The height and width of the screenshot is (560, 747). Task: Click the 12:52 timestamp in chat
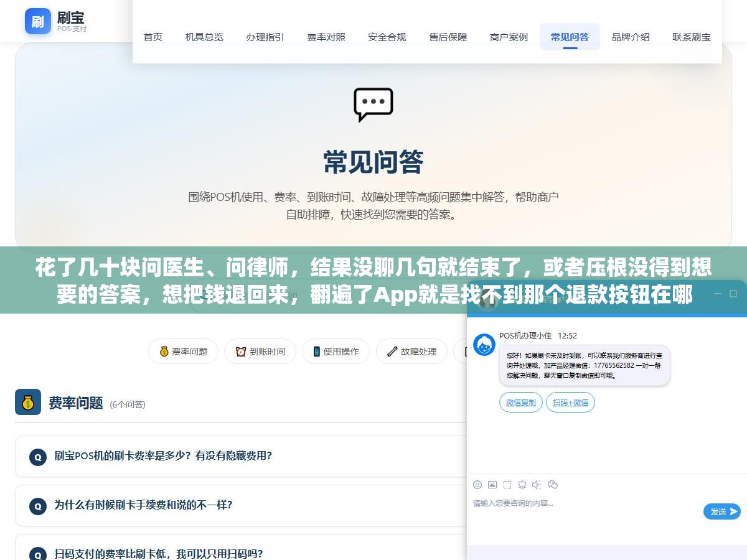tap(567, 336)
